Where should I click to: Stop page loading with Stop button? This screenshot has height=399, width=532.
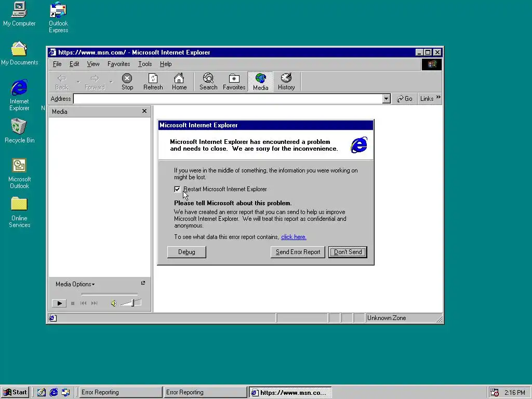click(x=127, y=82)
